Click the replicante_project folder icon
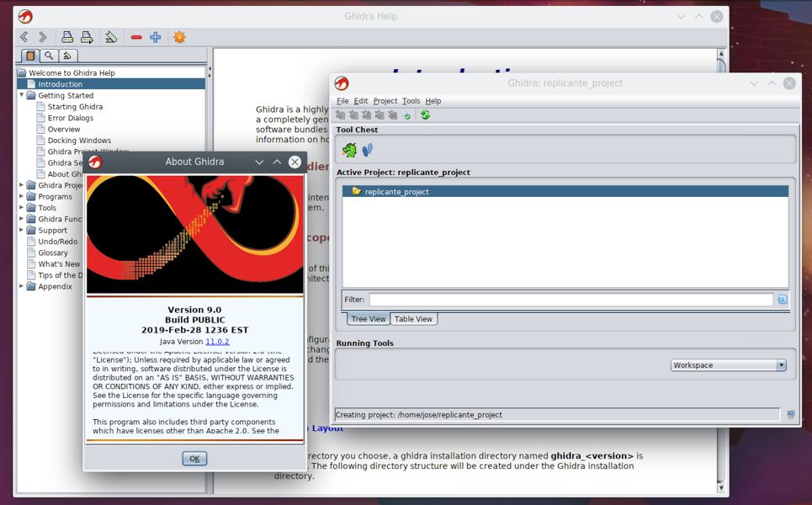The width and height of the screenshot is (812, 505). pyautogui.click(x=356, y=191)
